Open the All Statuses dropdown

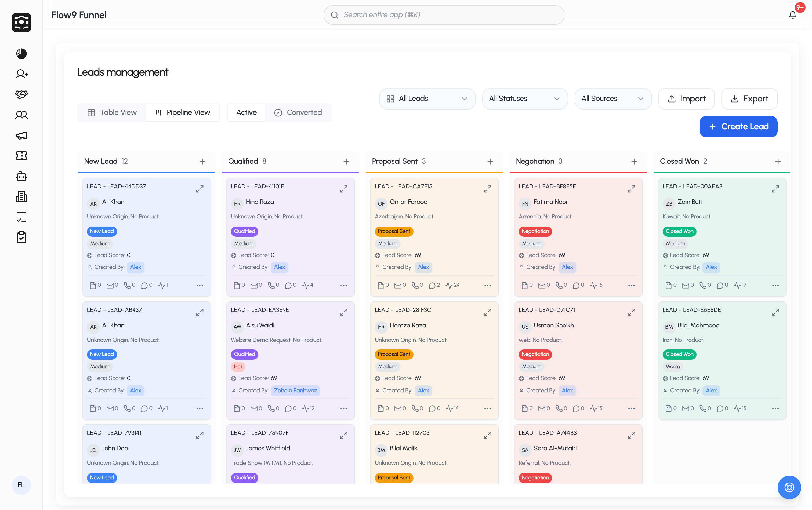pyautogui.click(x=525, y=99)
